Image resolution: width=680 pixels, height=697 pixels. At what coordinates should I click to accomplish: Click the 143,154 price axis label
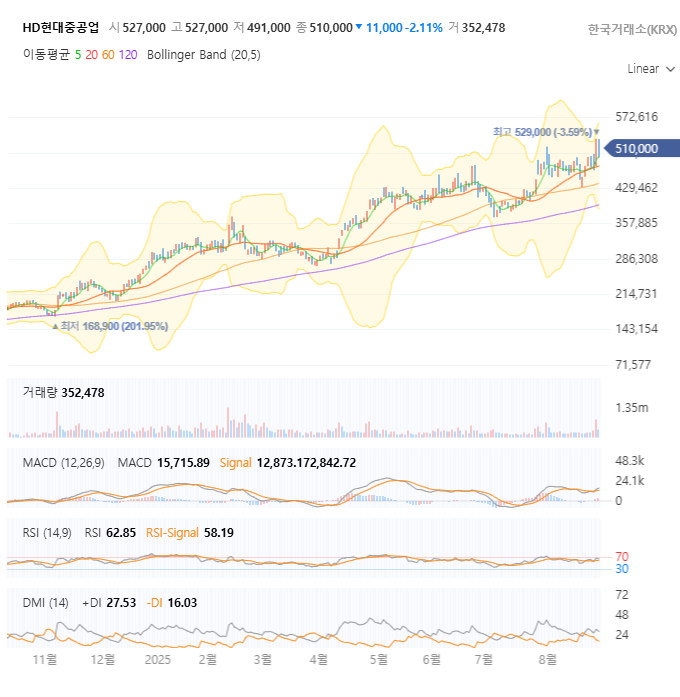[x=636, y=329]
